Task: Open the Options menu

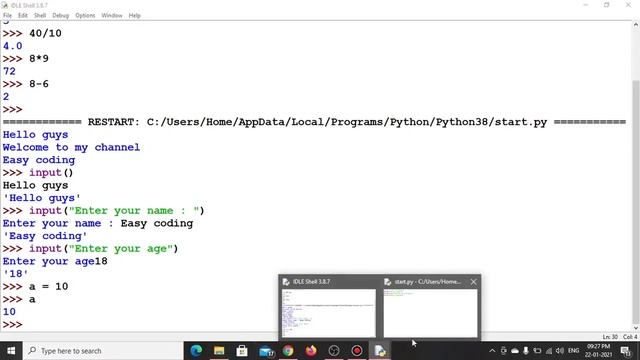Action: pos(85,16)
